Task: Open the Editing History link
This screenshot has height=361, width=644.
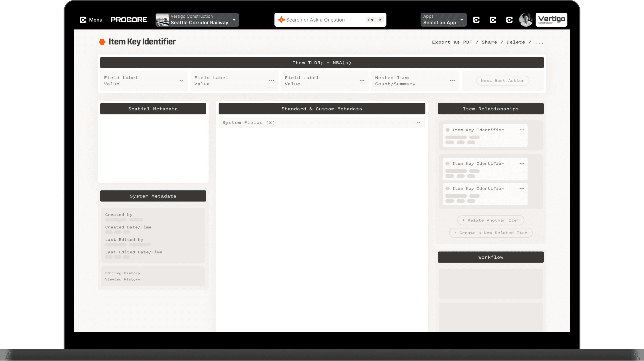Action: pyautogui.click(x=123, y=273)
